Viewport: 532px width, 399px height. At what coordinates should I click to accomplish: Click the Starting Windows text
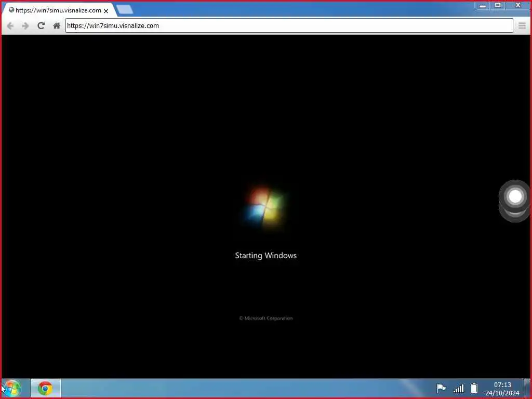(265, 256)
